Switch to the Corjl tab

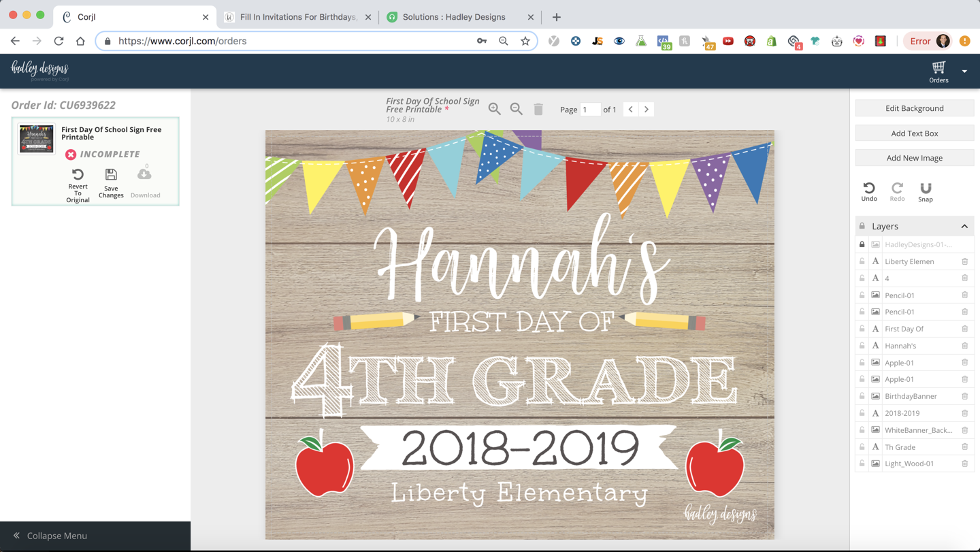[135, 17]
